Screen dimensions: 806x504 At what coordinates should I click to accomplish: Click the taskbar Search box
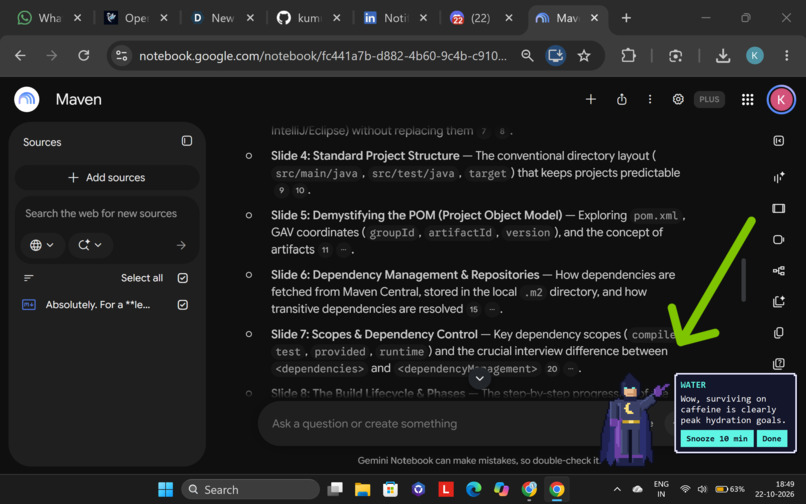250,489
